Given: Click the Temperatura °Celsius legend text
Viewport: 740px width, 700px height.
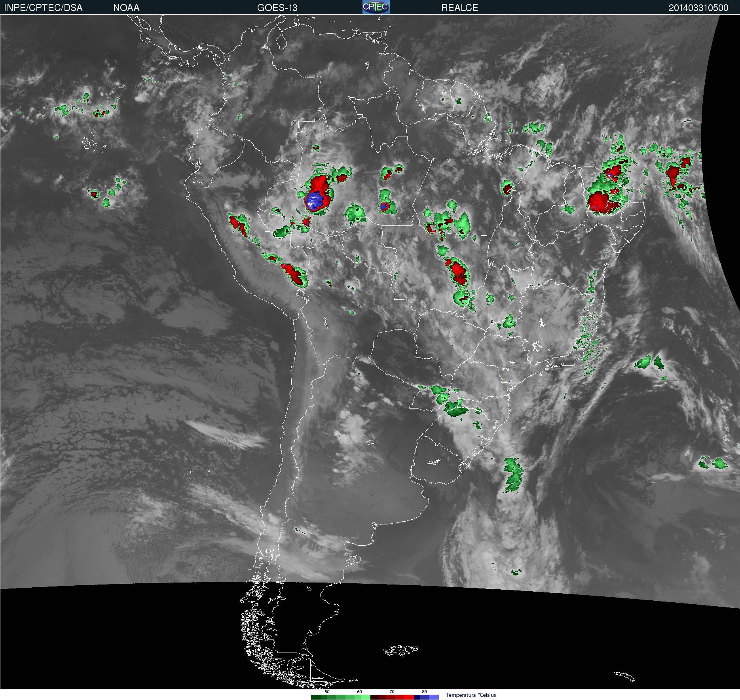Looking at the screenshot, I should 471,695.
